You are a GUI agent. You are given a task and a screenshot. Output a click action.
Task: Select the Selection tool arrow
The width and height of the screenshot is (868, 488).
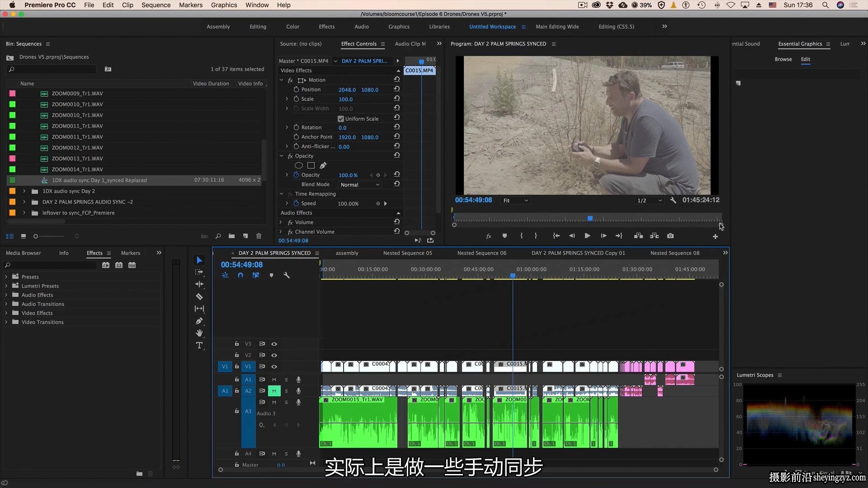[x=199, y=260]
